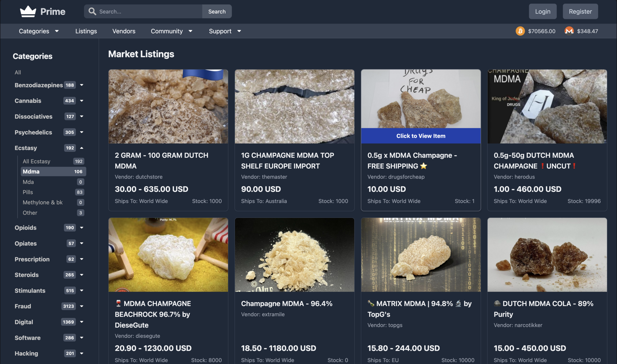
Task: Switch to the Vendors section
Action: point(124,31)
